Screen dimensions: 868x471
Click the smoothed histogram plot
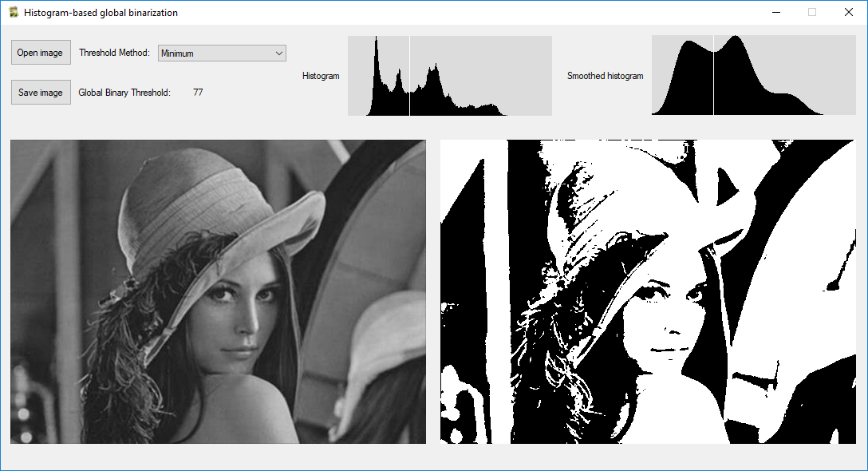pos(753,75)
